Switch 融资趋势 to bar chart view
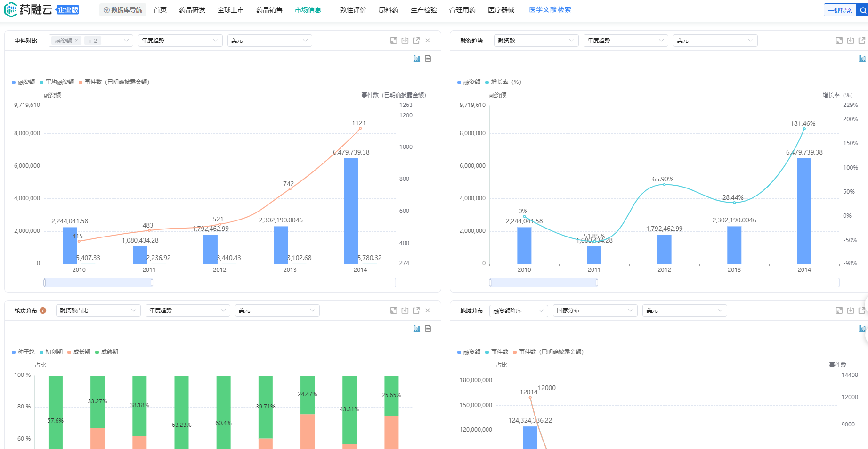This screenshot has width=868, height=449. (862, 58)
